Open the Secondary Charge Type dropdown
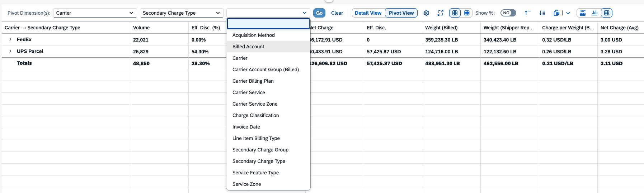Screen dimensions: 644x193 click(x=182, y=13)
